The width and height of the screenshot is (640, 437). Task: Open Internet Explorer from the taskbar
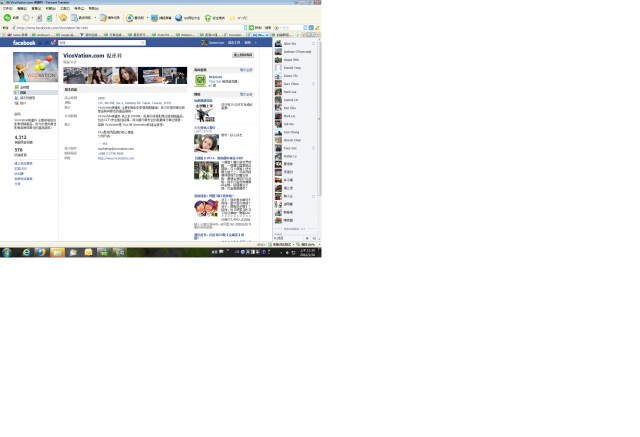[26, 253]
